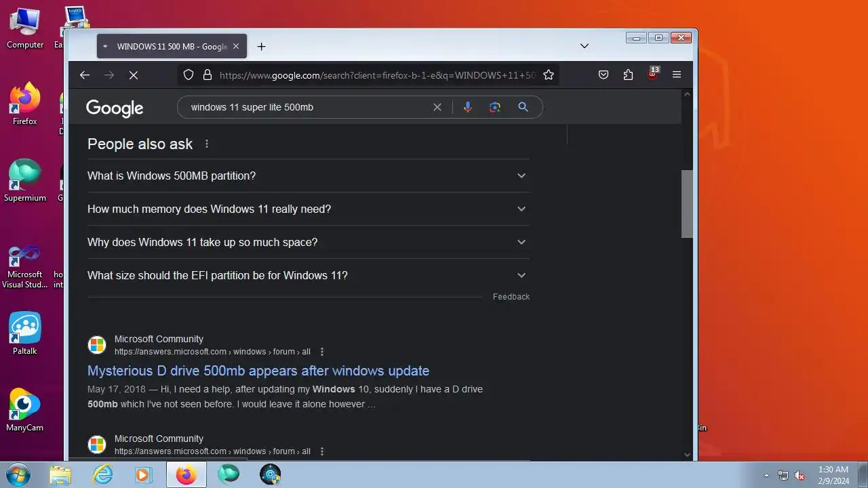Open People also ask options menu
868x488 pixels.
pyautogui.click(x=207, y=144)
